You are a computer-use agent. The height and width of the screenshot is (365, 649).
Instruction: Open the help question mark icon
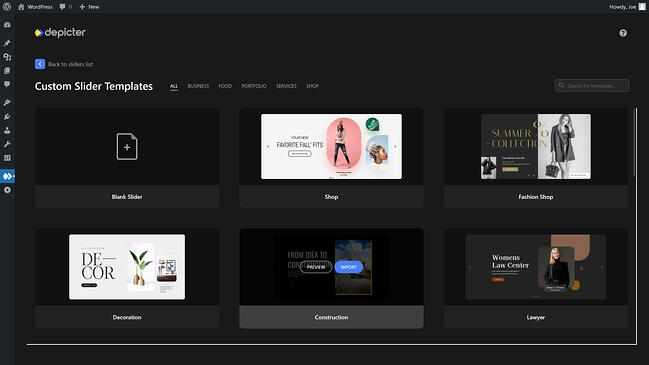pyautogui.click(x=623, y=33)
